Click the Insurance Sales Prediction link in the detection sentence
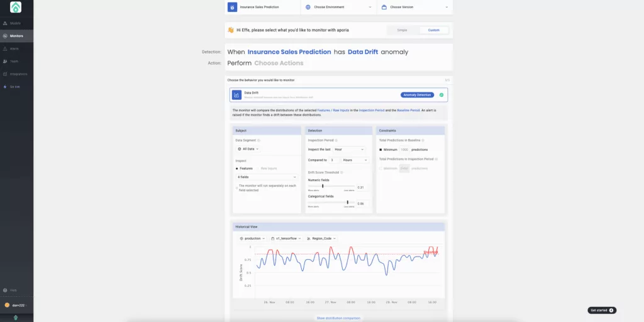 pyautogui.click(x=289, y=52)
